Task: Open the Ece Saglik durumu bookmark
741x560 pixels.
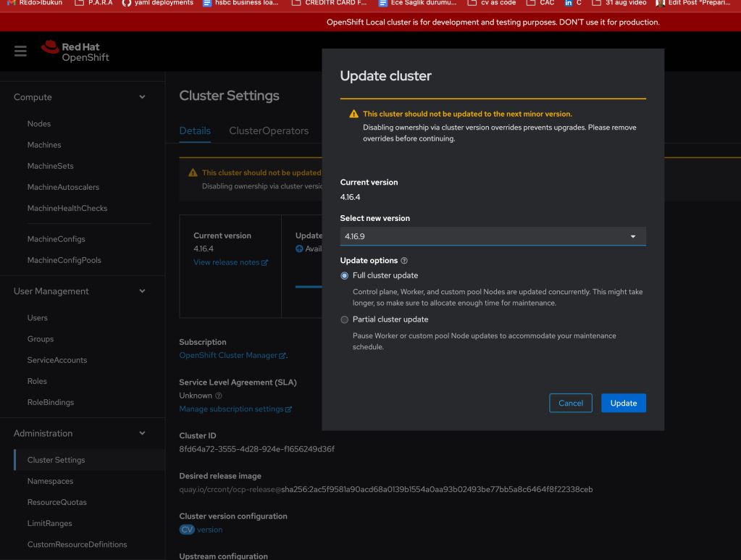Action: [417, 3]
